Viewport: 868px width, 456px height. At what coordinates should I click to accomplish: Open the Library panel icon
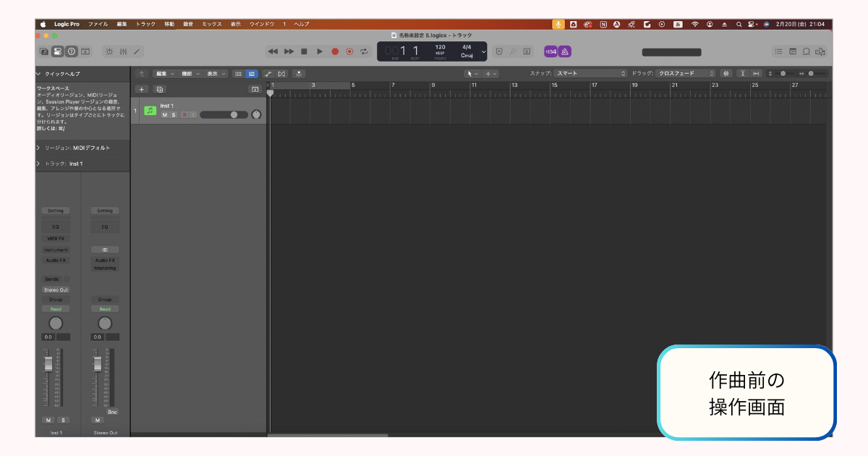tap(44, 51)
